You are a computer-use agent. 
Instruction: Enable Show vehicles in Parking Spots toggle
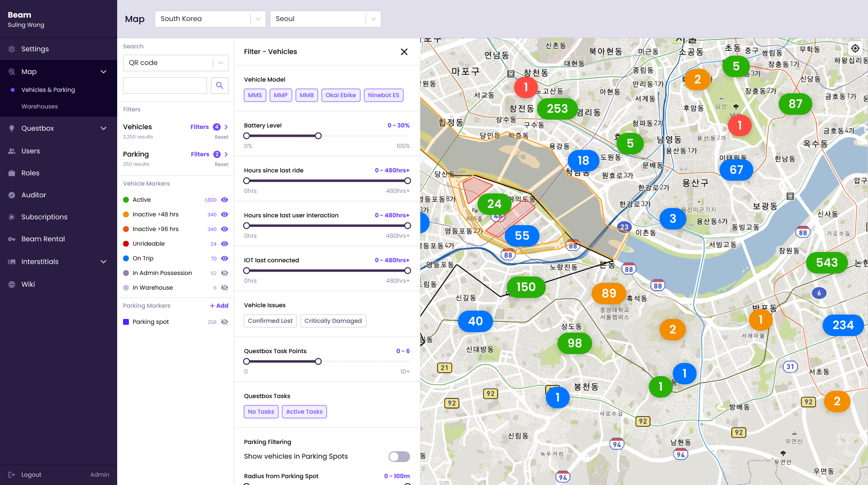click(399, 457)
